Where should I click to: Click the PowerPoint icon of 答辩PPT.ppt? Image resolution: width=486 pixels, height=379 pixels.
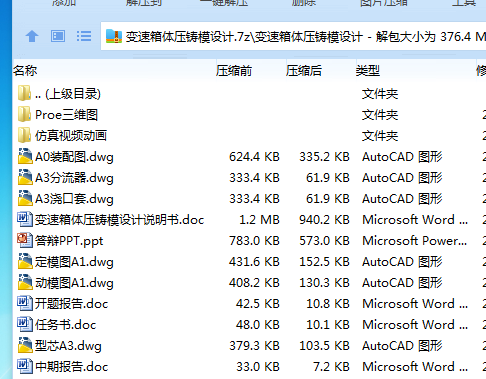click(x=25, y=240)
